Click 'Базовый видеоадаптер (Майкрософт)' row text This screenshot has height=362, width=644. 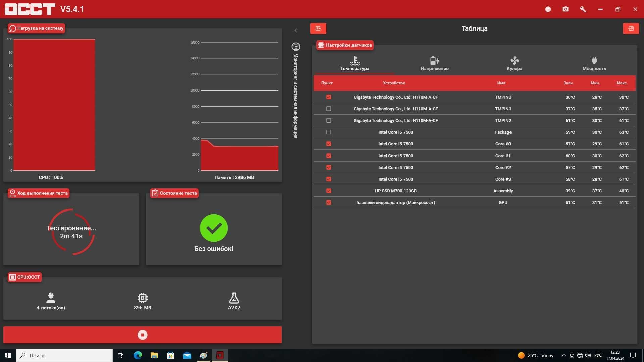tap(396, 202)
